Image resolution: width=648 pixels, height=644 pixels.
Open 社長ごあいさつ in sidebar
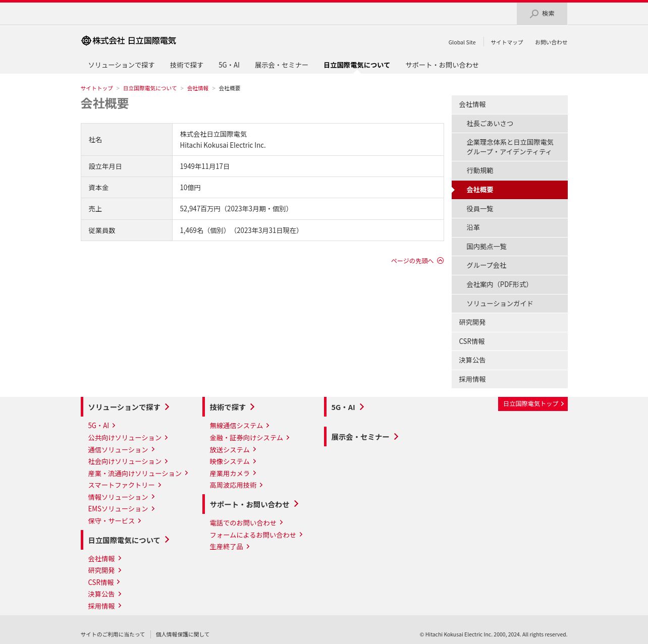(x=510, y=124)
